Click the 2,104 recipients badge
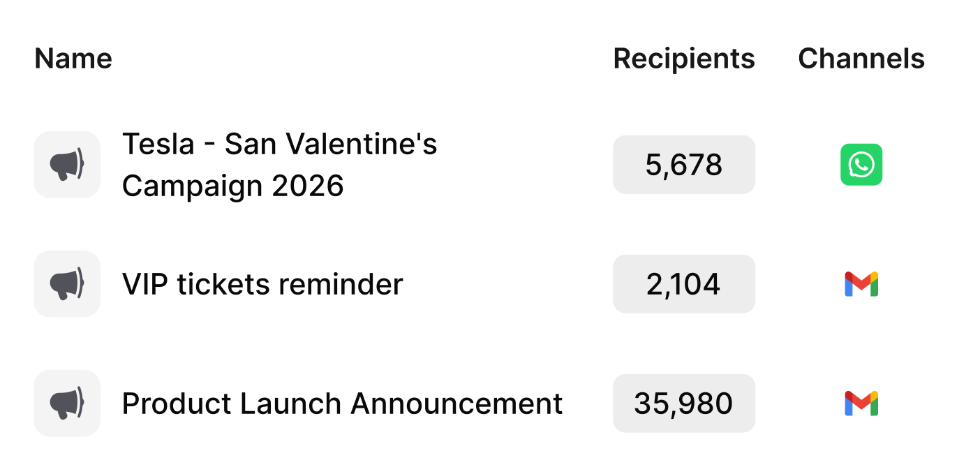The image size is (980, 474). click(683, 284)
